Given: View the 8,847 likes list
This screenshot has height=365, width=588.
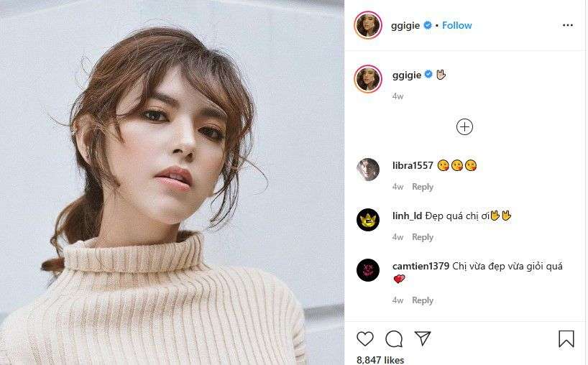Looking at the screenshot, I should point(380,360).
